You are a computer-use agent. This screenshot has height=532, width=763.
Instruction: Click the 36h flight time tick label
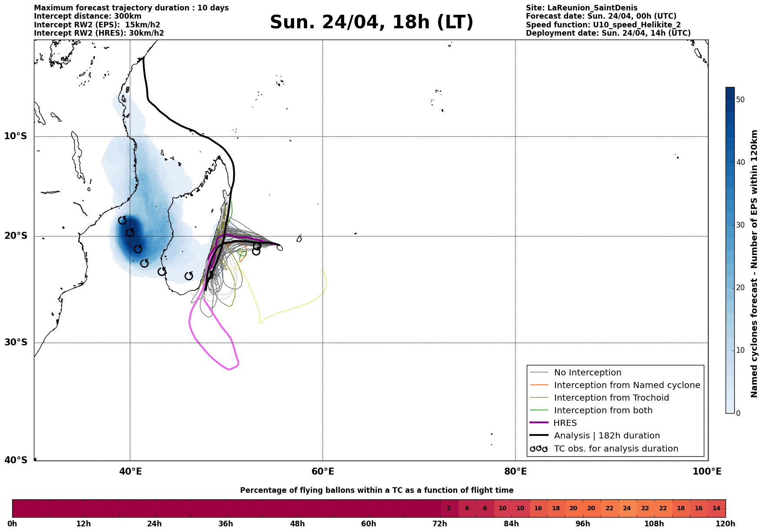point(226,524)
